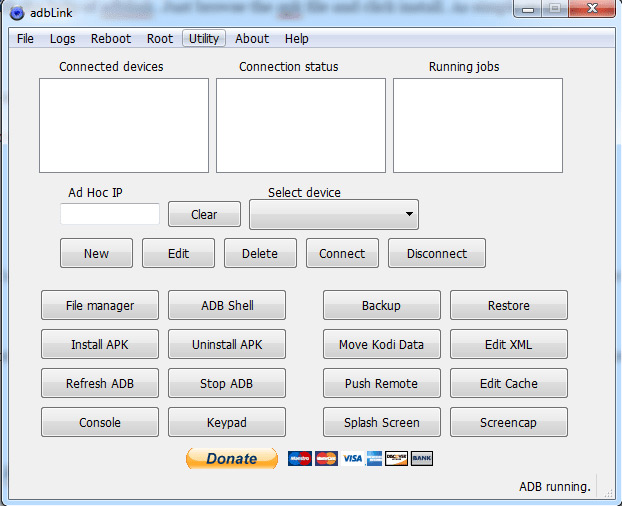This screenshot has width=622, height=506.
Task: Clear the Ad Hoc IP field
Action: tap(204, 214)
